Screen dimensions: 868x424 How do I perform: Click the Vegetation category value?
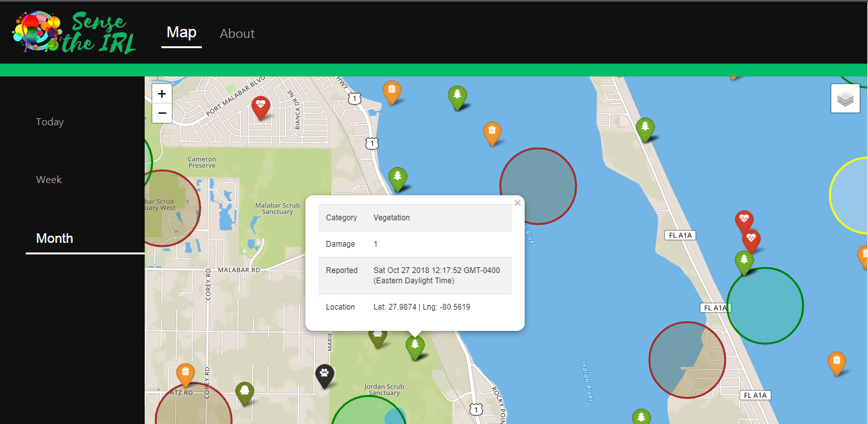point(392,218)
